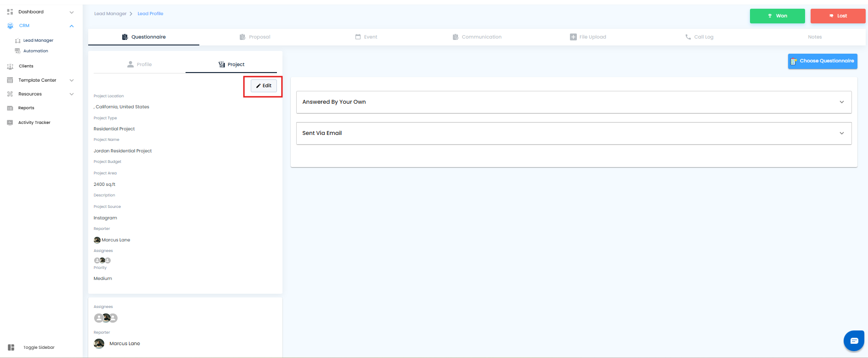The image size is (868, 358).
Task: Go to Lead Manager breadcrumb link
Action: (x=110, y=14)
